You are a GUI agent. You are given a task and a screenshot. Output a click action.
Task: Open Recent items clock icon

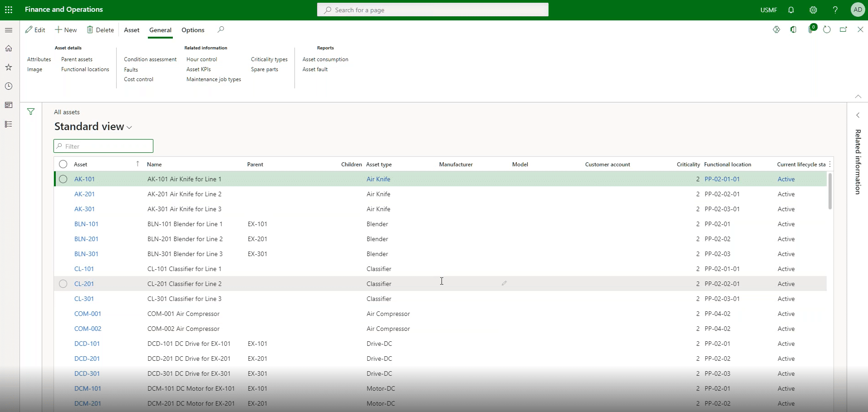(x=9, y=86)
